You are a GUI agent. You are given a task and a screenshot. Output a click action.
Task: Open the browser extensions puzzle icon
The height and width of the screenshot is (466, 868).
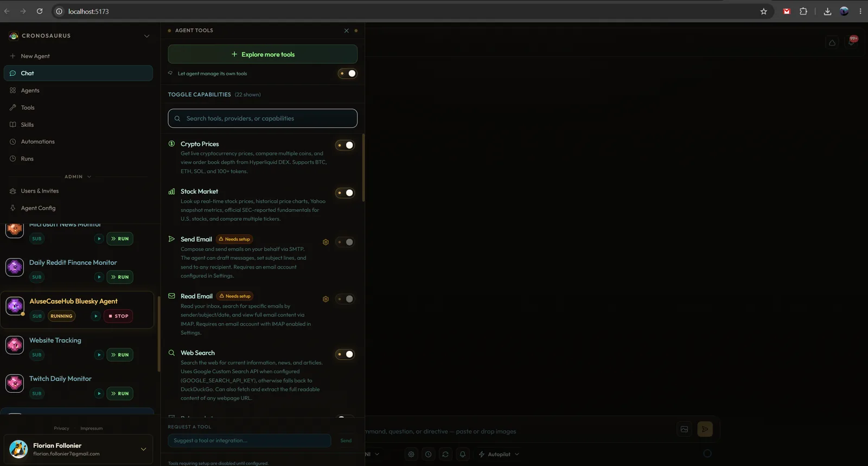803,11
